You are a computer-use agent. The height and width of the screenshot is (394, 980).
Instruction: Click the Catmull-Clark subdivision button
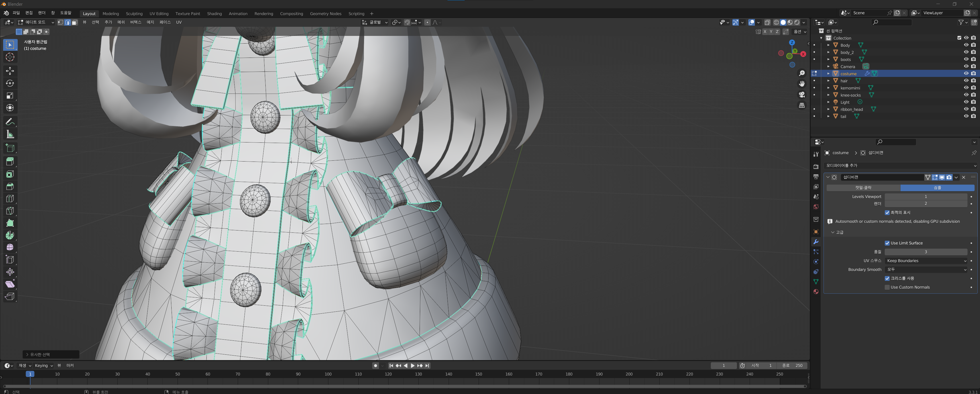(x=863, y=187)
